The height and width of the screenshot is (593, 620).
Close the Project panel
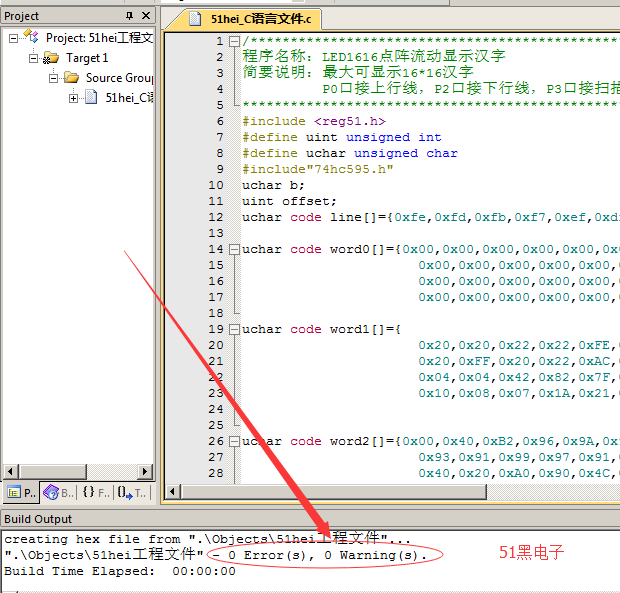(146, 16)
